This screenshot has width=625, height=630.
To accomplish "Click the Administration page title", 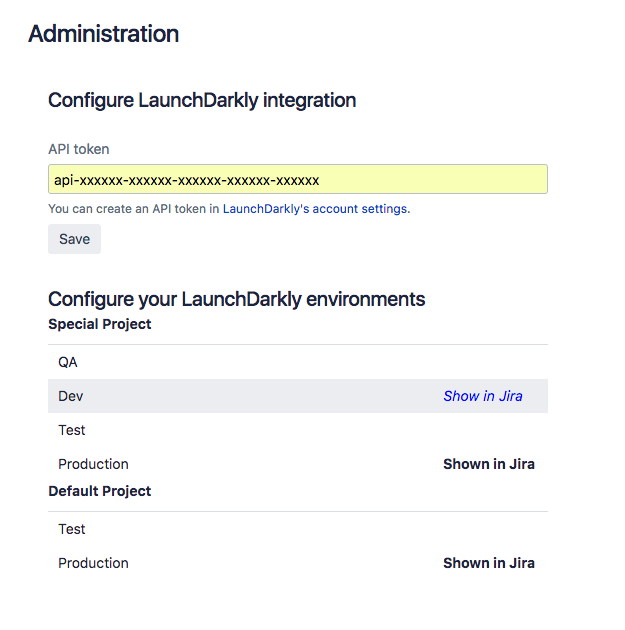I will pyautogui.click(x=104, y=34).
